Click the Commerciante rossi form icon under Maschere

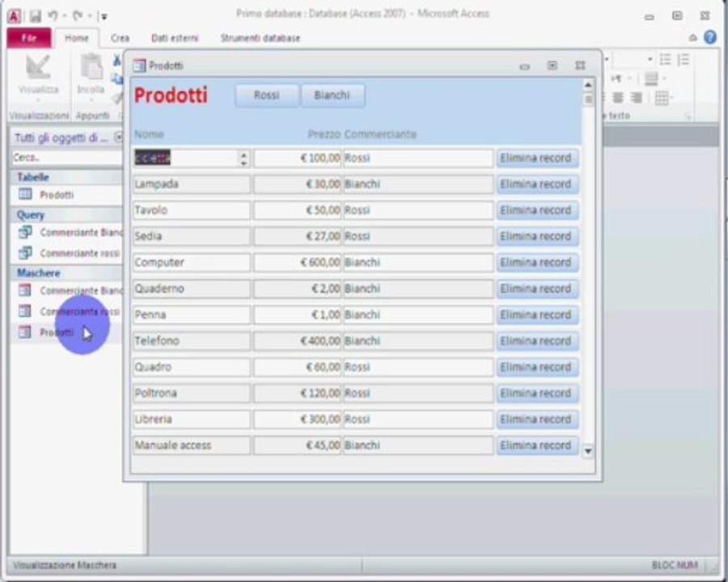point(24,311)
